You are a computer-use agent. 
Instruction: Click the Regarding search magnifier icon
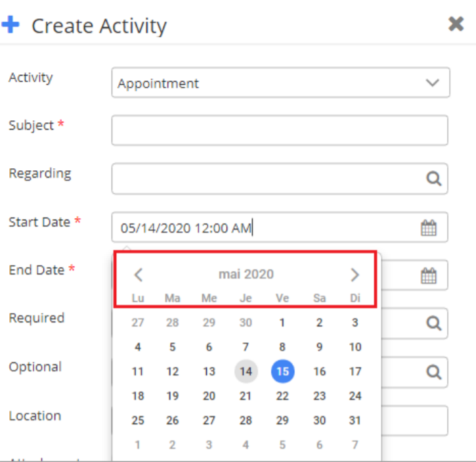tap(433, 179)
